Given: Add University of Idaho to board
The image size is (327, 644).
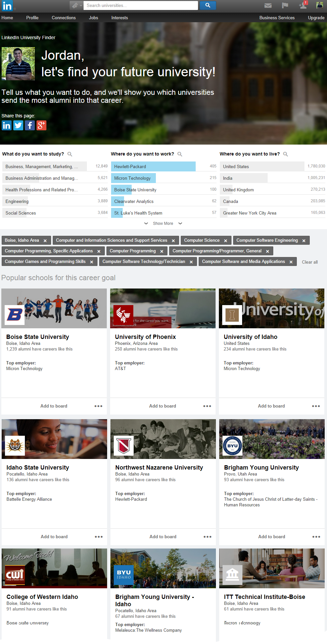Looking at the screenshot, I should [x=271, y=406].
